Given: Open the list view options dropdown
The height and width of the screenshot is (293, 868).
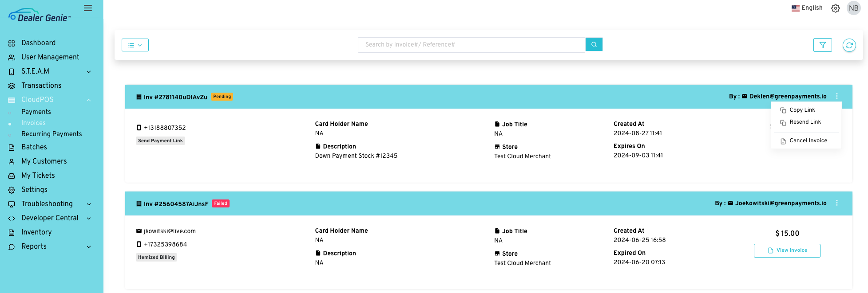Looking at the screenshot, I should 135,45.
